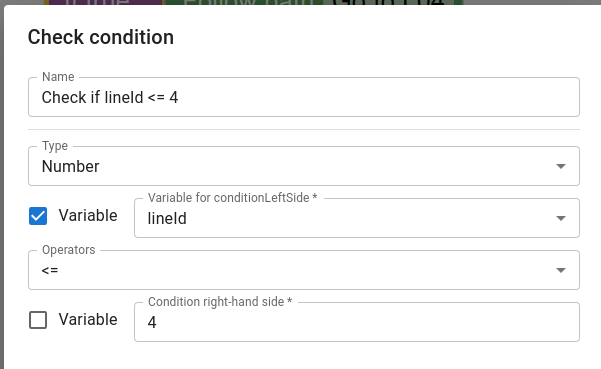Click the lineId dropdown arrow icon
601x369 pixels.
tap(561, 218)
